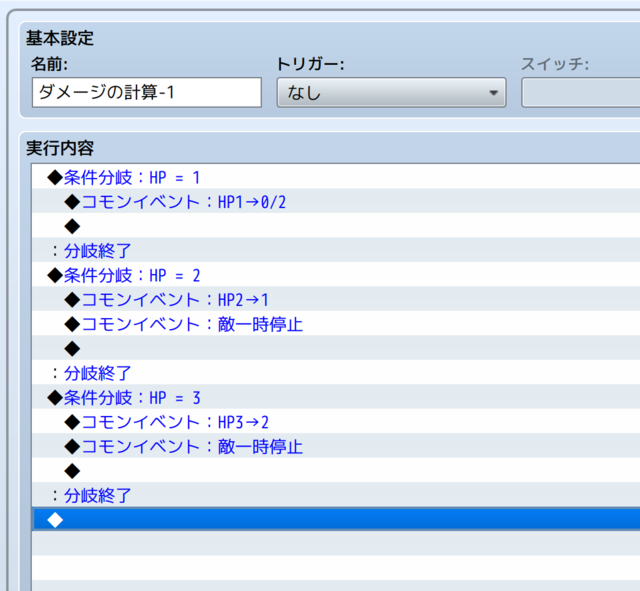This screenshot has height=591, width=640.
Task: Open the トリガー dropdown showing なし
Action: [x=391, y=93]
